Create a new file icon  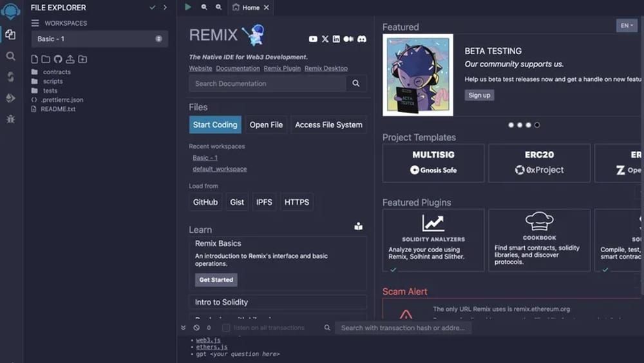coord(35,59)
